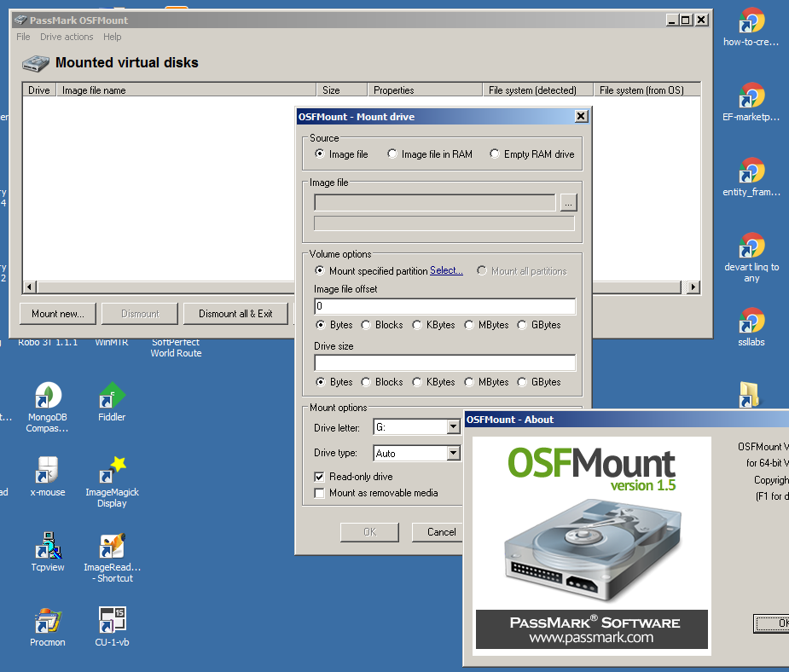Click File system (detected) column header

[x=538, y=90]
